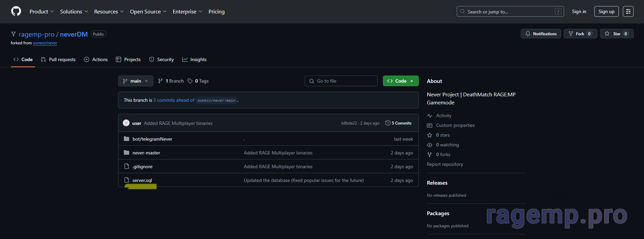
Task: Click the Sign in link
Action: (579, 11)
